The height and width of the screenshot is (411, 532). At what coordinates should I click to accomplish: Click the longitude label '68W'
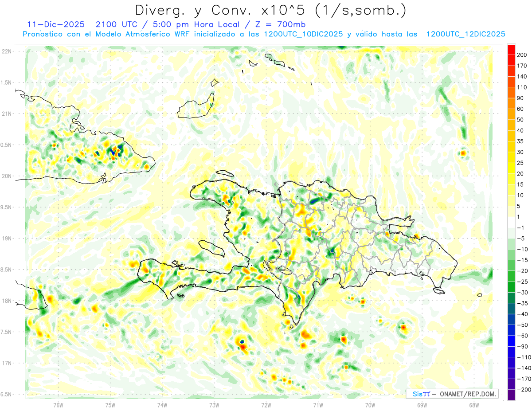pos(474,404)
